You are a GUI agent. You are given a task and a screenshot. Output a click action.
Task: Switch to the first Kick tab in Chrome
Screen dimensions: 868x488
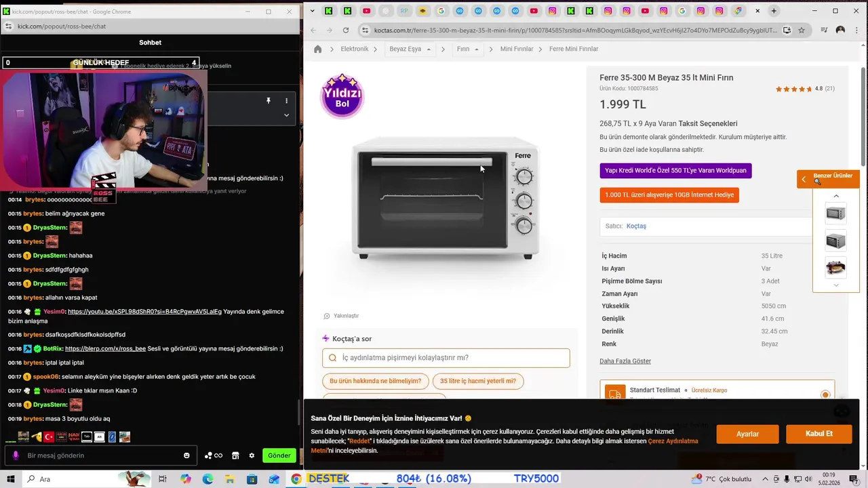click(329, 11)
